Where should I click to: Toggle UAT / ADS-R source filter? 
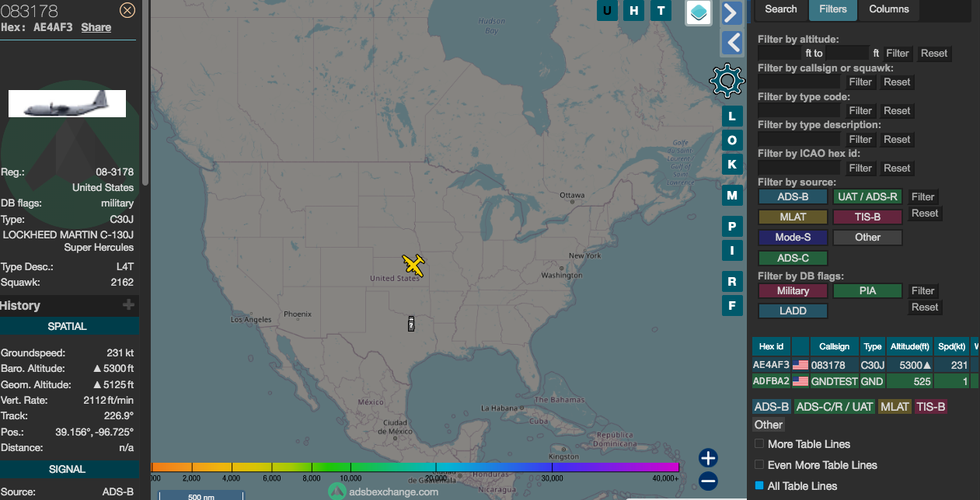pos(867,197)
